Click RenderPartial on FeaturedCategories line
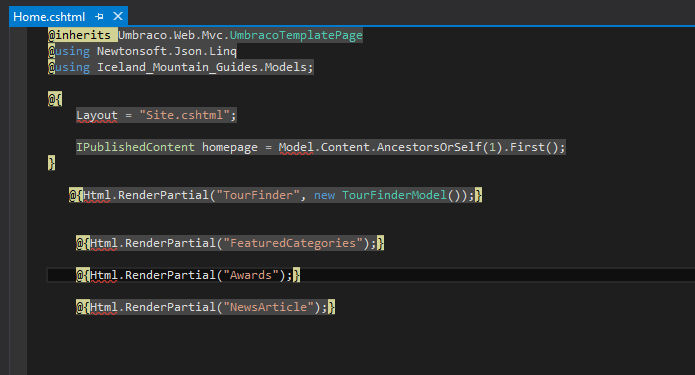 tap(170, 243)
